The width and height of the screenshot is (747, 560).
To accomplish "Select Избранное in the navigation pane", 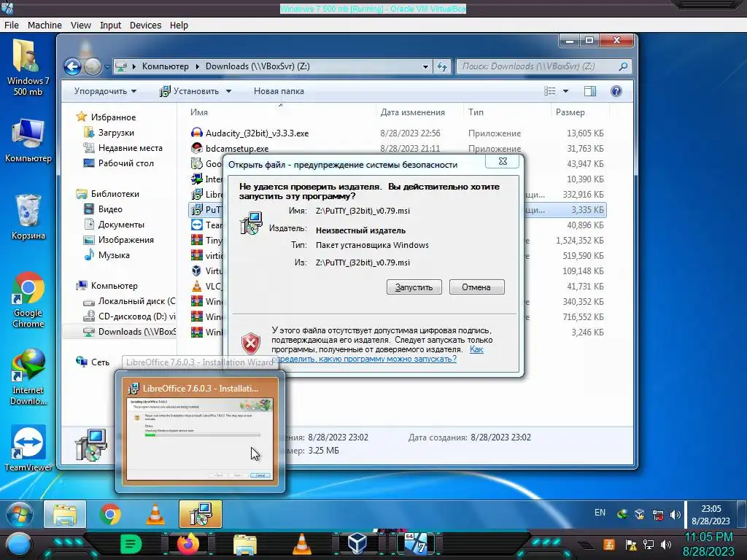I will pyautogui.click(x=113, y=117).
